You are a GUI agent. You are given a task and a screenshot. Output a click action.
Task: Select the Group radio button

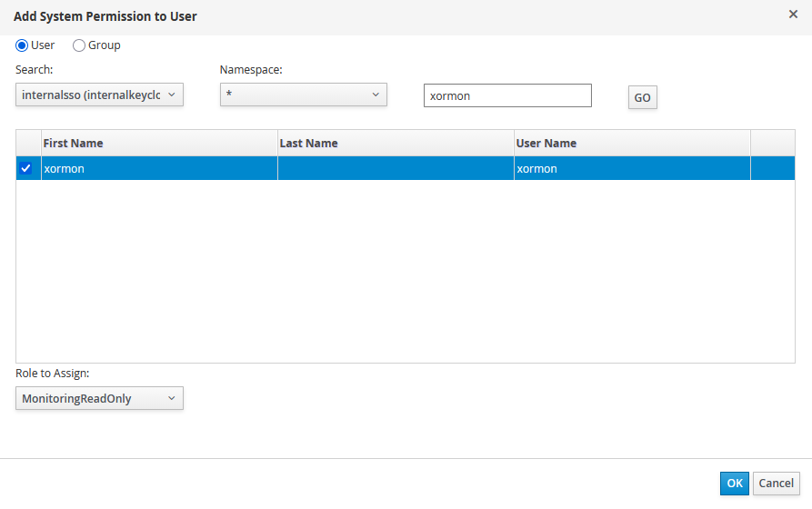pyautogui.click(x=79, y=45)
